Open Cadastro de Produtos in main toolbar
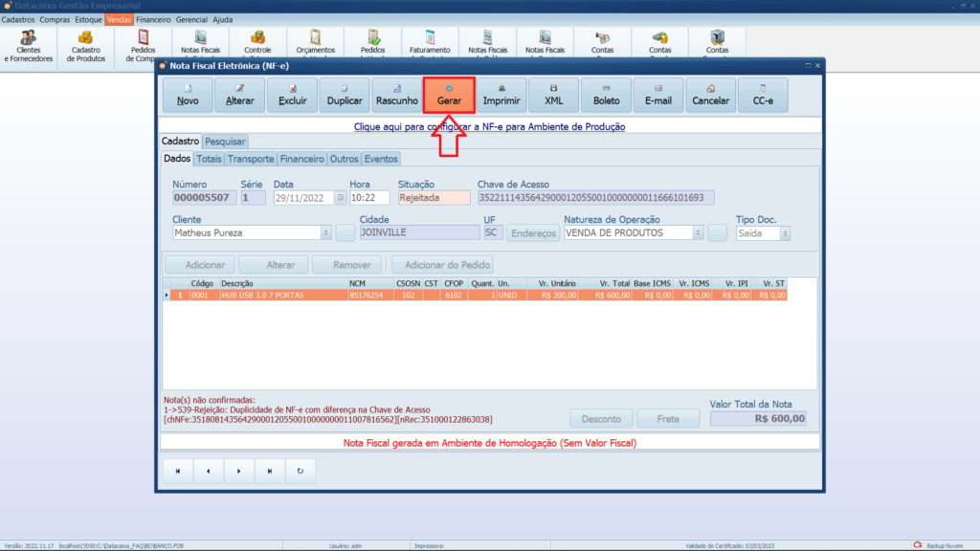The height and width of the screenshot is (551, 980). tap(86, 45)
